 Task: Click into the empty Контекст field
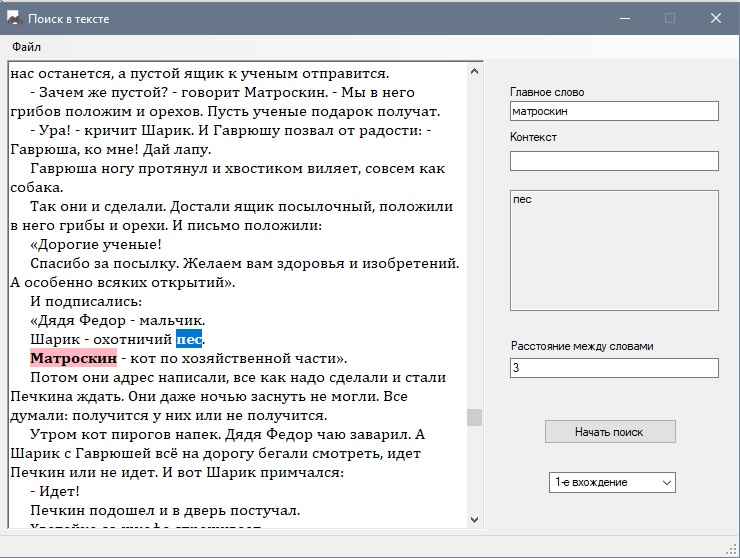[x=613, y=161]
